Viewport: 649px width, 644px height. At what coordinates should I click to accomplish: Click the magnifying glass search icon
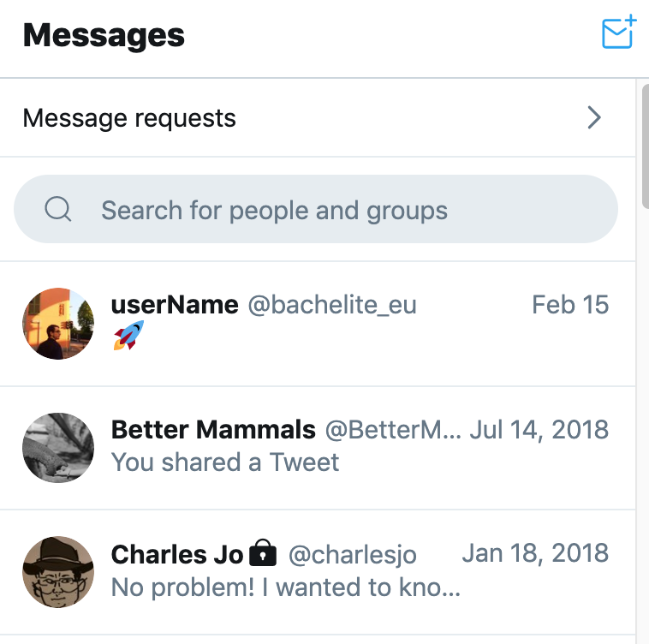57,209
